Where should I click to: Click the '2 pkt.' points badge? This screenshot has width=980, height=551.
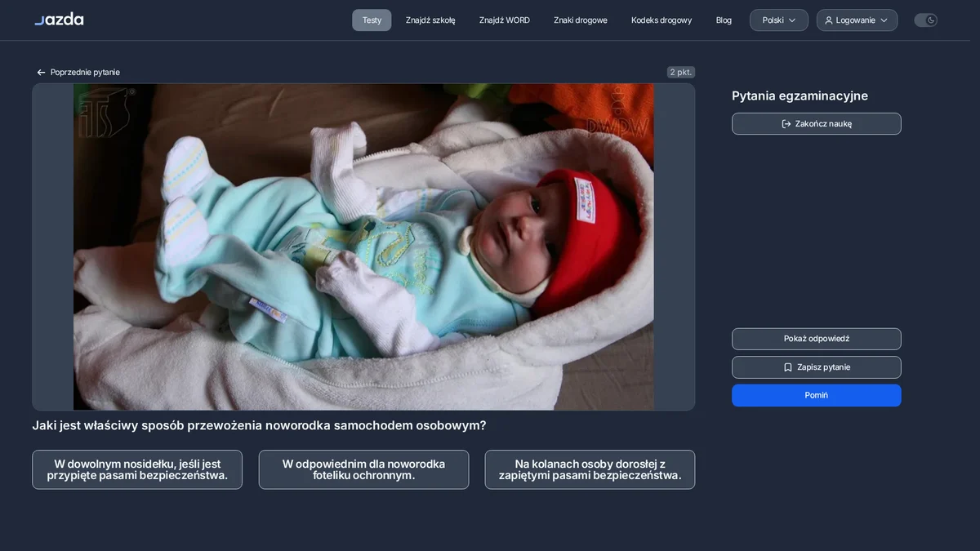pyautogui.click(x=681, y=73)
